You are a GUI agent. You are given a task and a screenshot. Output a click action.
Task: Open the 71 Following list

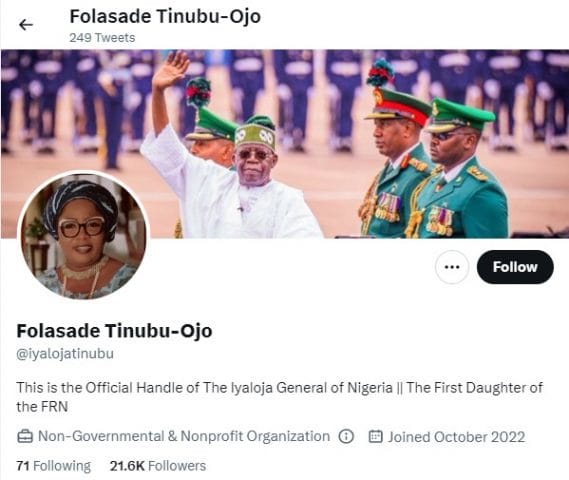point(54,466)
